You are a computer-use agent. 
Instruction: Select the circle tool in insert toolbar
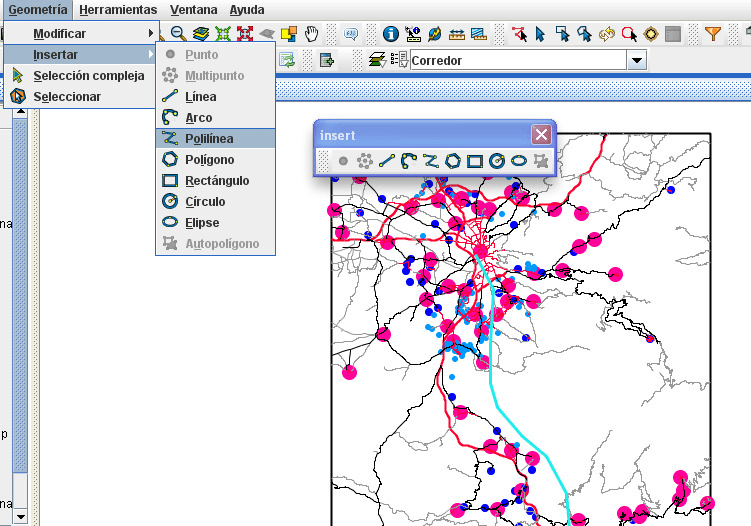pyautogui.click(x=497, y=160)
